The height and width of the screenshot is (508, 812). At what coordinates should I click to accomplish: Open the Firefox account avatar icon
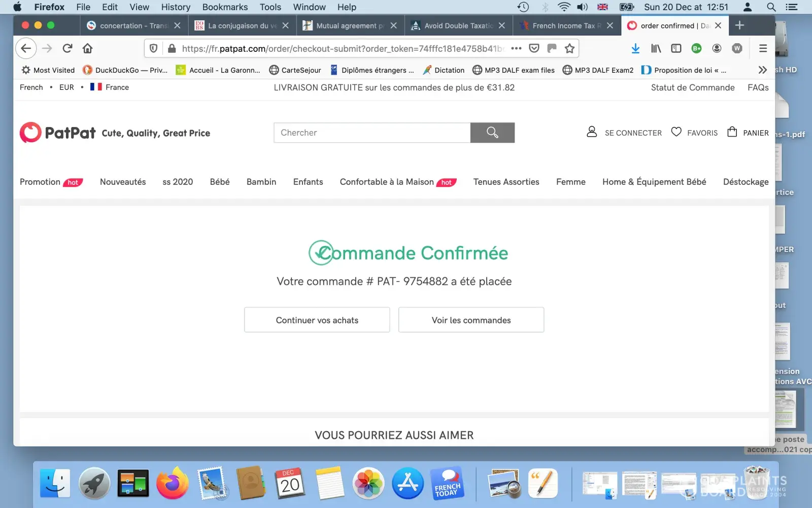pyautogui.click(x=717, y=48)
